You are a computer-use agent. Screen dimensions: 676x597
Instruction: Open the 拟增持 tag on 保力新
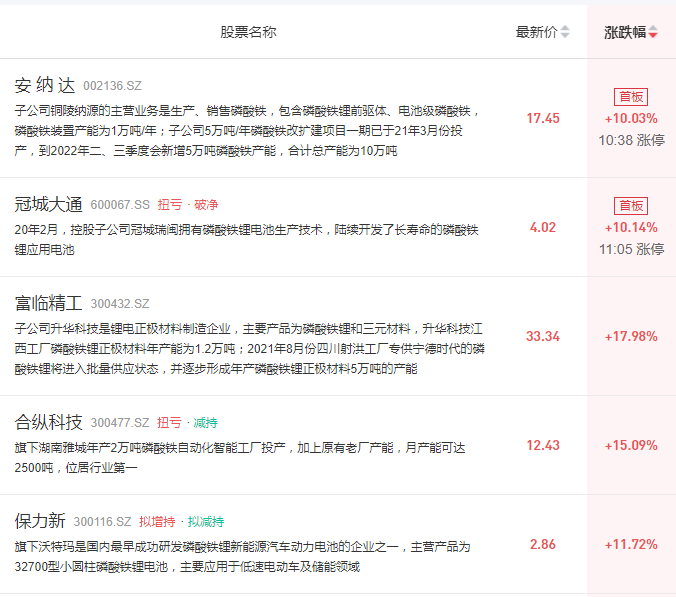point(157,522)
